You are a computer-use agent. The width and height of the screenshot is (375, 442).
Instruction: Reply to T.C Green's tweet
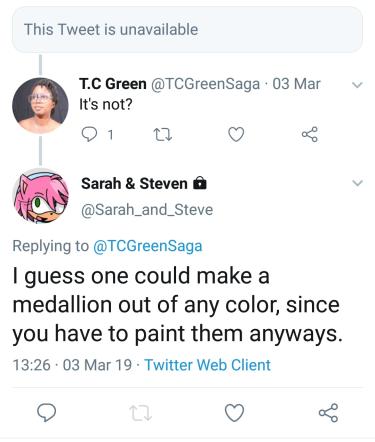point(89,134)
